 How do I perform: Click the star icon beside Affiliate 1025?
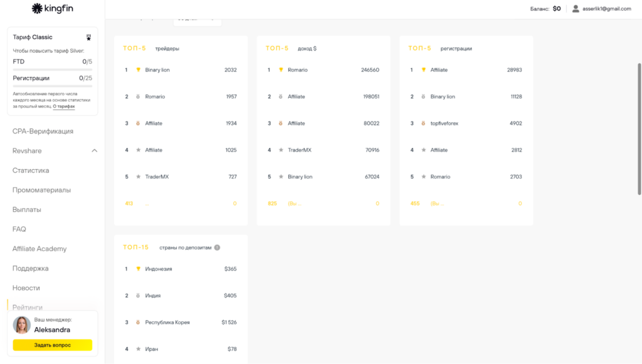(x=139, y=150)
